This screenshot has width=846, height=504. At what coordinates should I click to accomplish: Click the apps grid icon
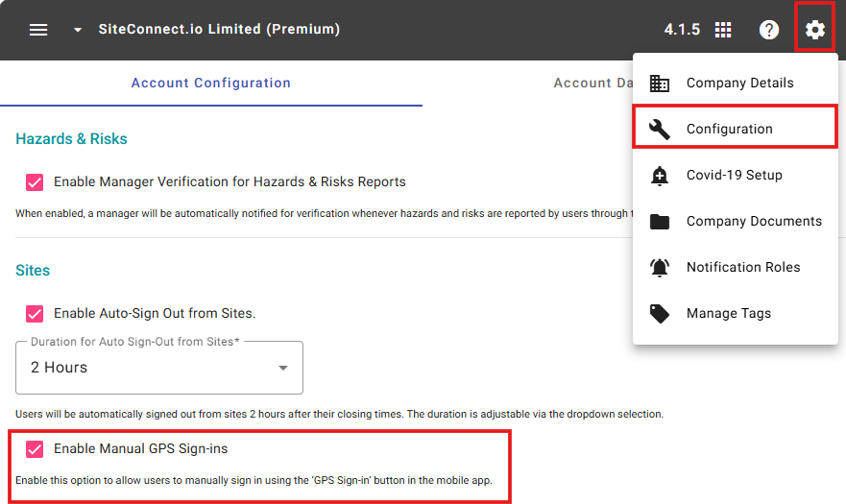[x=723, y=30]
